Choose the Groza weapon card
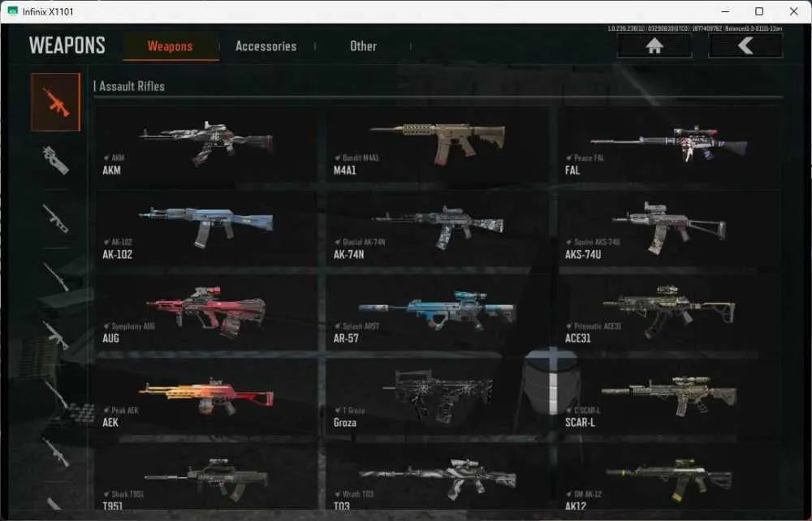812x521 pixels. pos(437,398)
